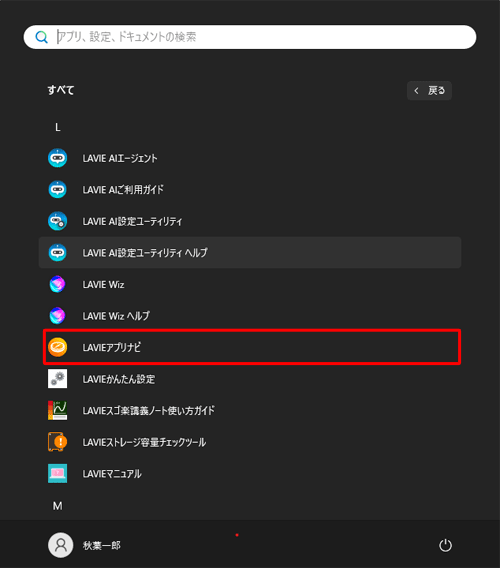Click the すべて heading

tap(61, 90)
